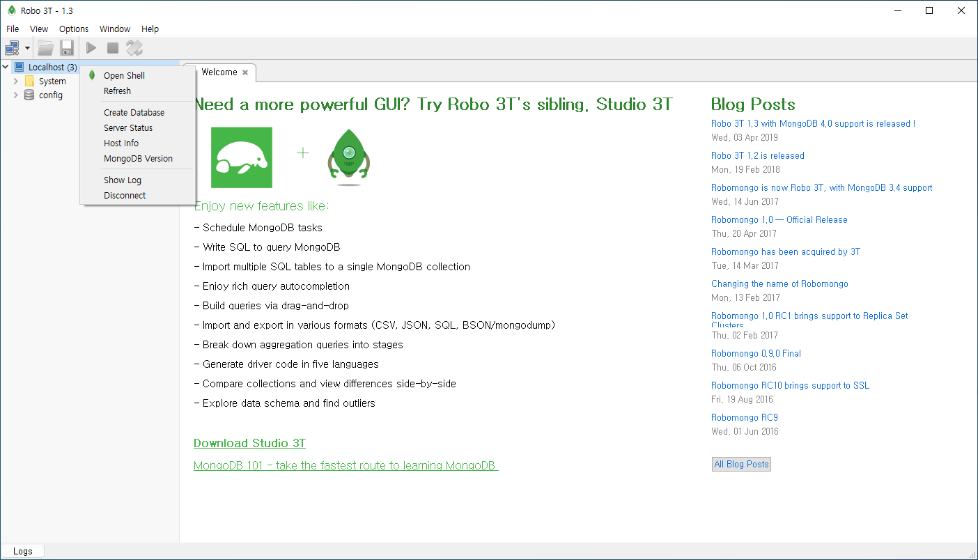
Task: Click the Execute play toolbar icon
Action: pos(91,48)
